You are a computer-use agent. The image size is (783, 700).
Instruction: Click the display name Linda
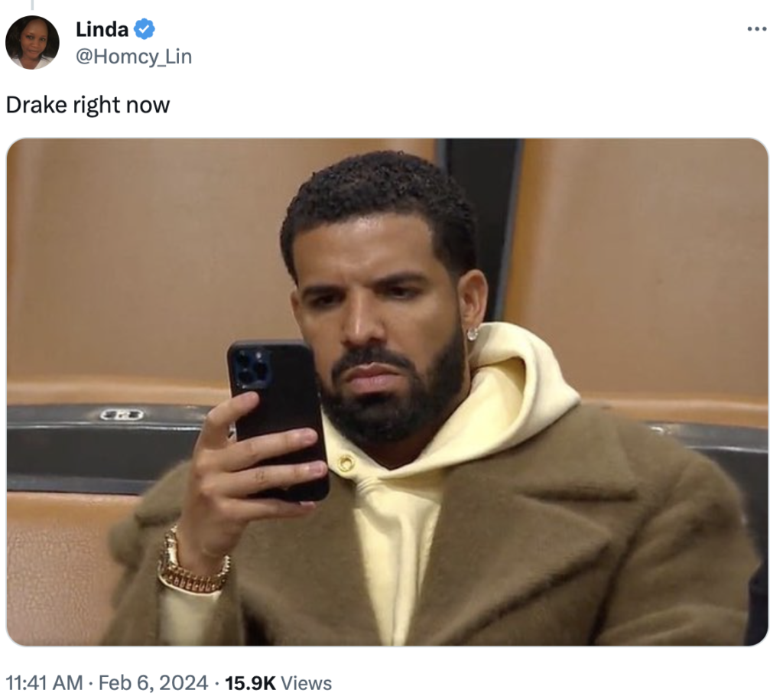102,30
